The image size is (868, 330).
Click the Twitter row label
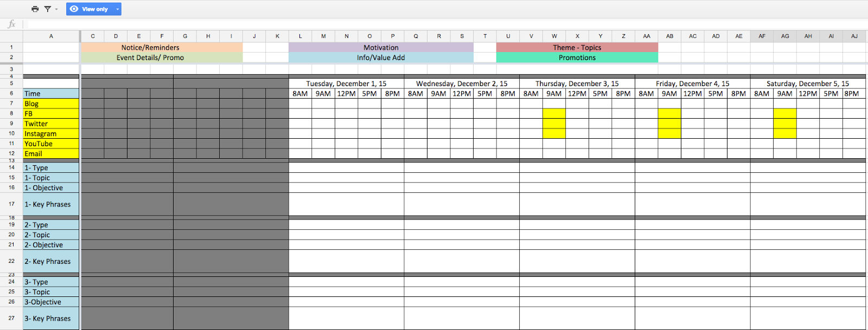pos(51,124)
